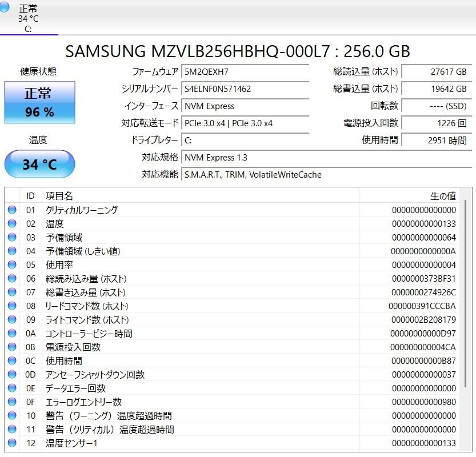
Task: Click status orb for row 12 温度センサー1
Action: [12, 443]
